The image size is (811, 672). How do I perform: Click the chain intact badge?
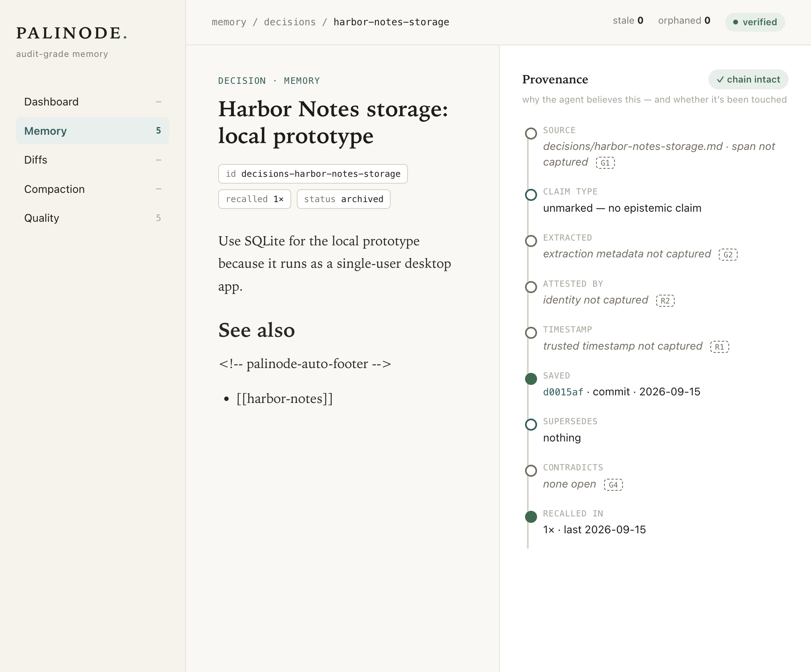[x=748, y=79]
